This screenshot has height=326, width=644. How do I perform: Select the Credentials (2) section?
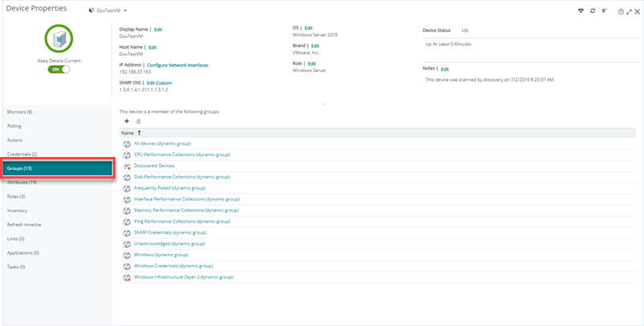pyautogui.click(x=22, y=154)
